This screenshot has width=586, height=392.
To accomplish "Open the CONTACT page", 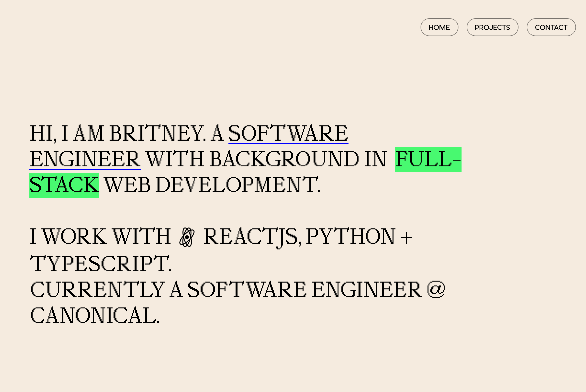I will pos(551,27).
